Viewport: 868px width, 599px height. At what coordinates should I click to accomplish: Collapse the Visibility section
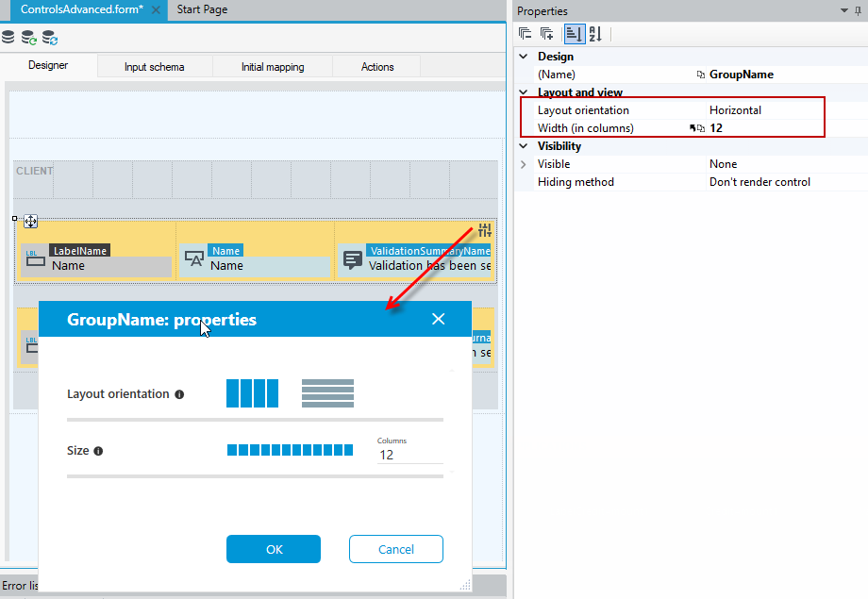click(524, 146)
